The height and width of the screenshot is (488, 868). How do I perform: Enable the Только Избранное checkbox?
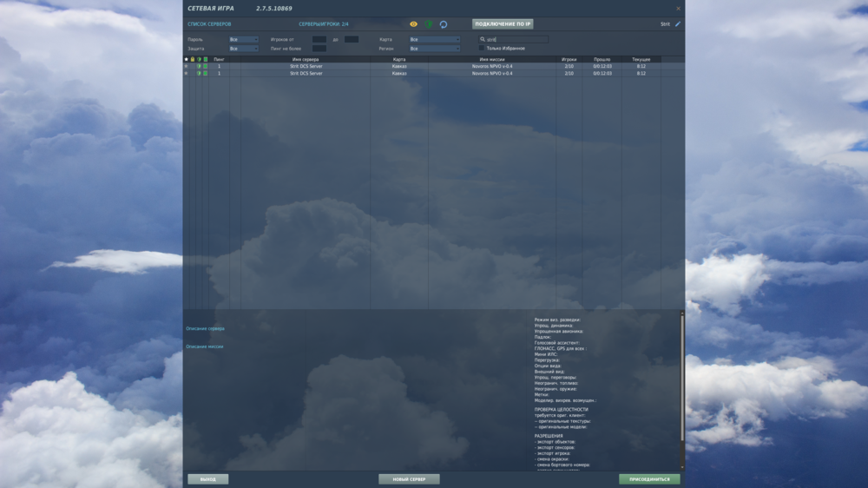pyautogui.click(x=482, y=48)
